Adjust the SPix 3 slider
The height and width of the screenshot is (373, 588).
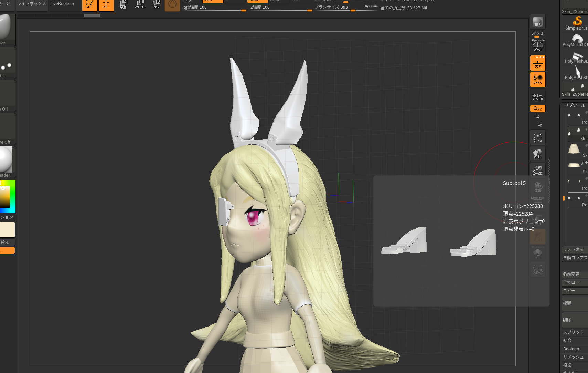[537, 34]
